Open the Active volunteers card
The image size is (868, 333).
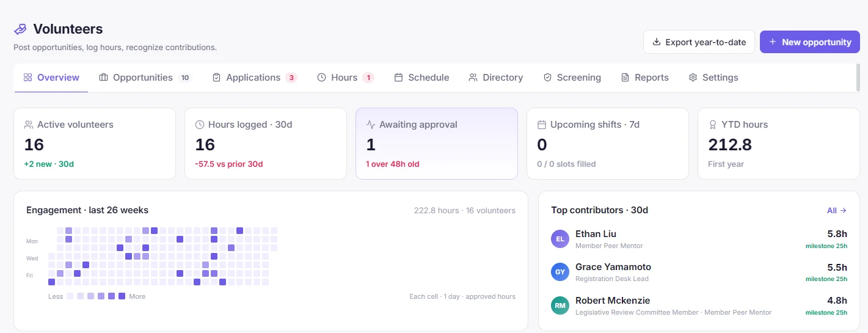(95, 144)
